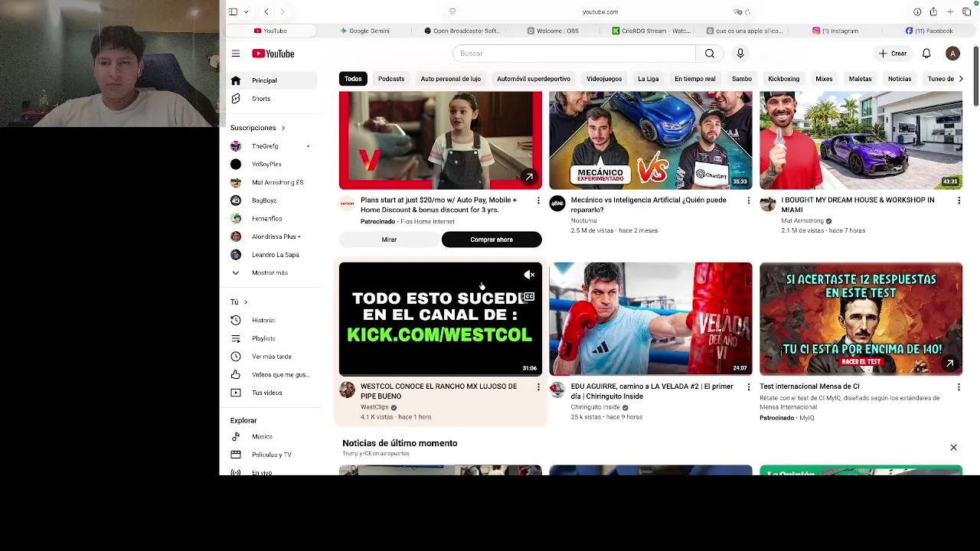Open Safari sidebar dropdown arrow
Screen dimensions: 980x551
pyautogui.click(x=245, y=11)
